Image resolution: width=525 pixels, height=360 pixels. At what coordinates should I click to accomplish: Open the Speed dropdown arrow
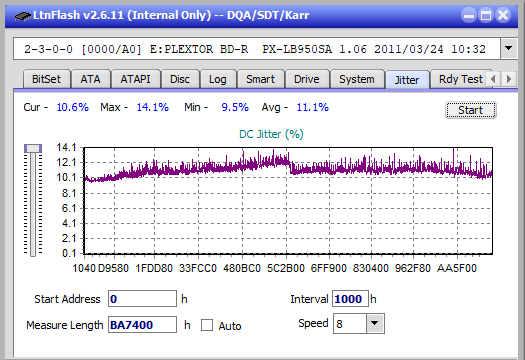tap(375, 323)
